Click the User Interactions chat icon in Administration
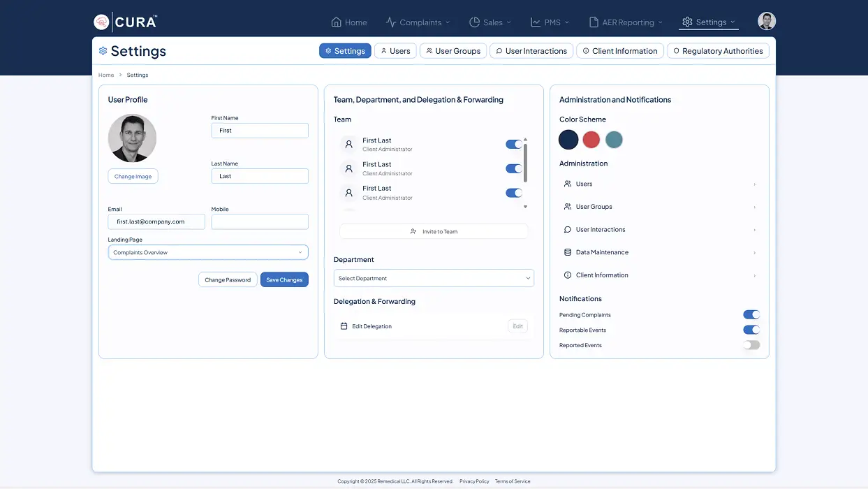868x489 pixels. (x=568, y=230)
